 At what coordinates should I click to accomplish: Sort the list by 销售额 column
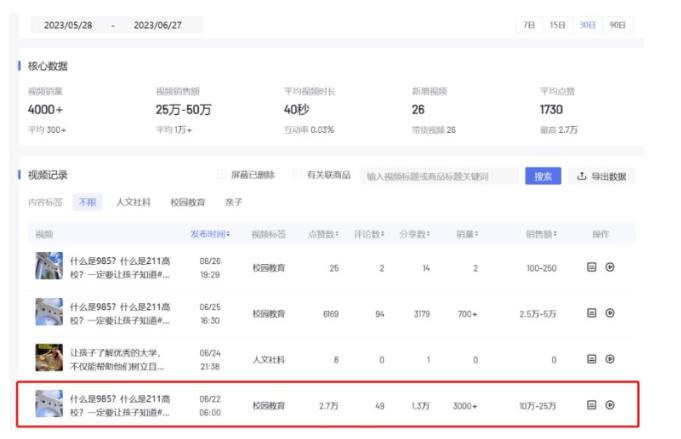point(543,234)
